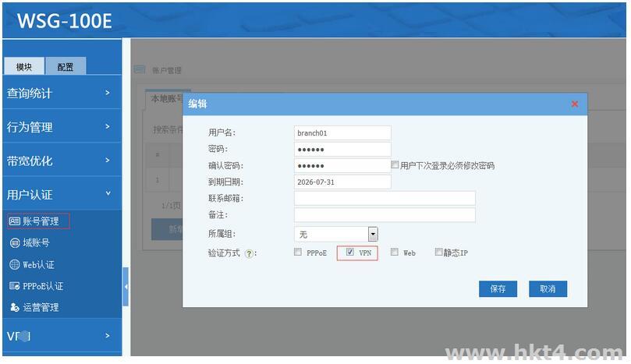Save the account with 保存 button

[498, 289]
